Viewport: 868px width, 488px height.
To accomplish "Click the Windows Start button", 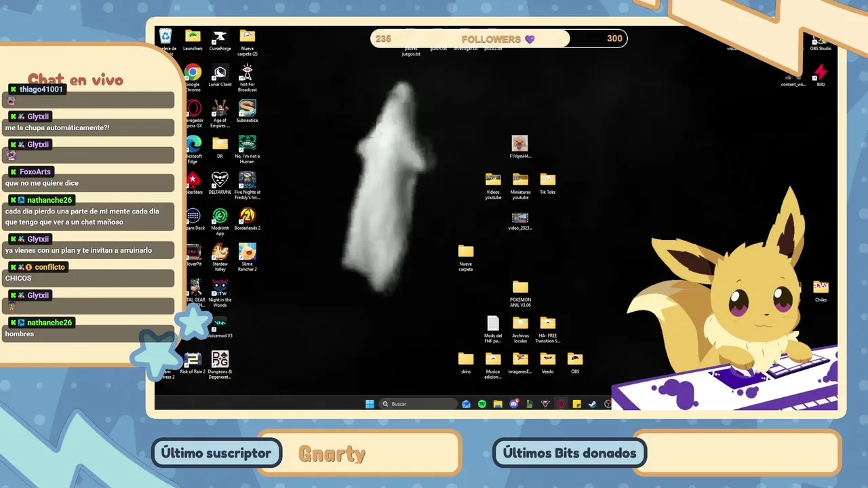I will [x=370, y=404].
